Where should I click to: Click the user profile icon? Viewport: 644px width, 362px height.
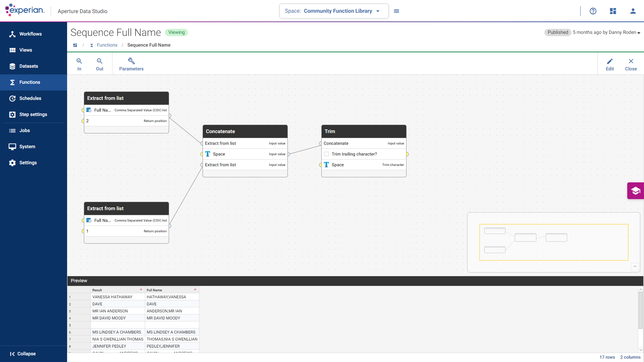coord(633,11)
